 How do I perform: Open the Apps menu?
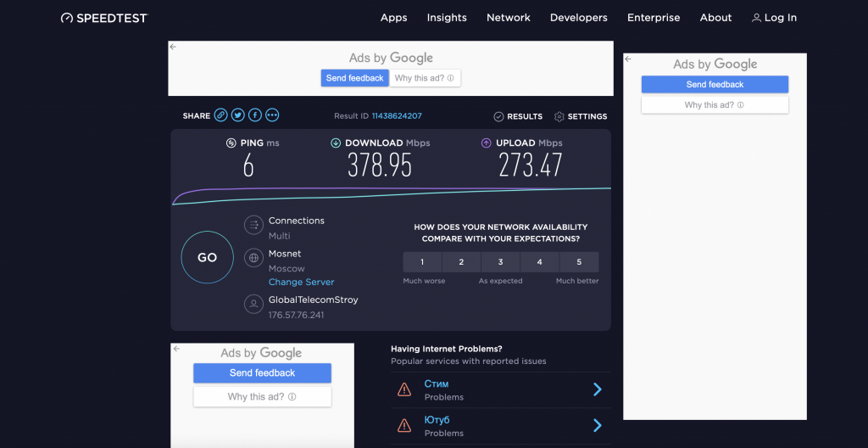point(393,18)
